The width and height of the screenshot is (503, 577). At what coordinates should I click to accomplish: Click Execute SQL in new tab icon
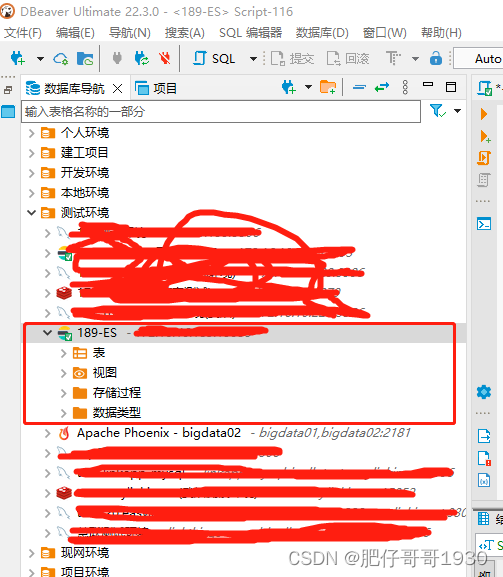[x=485, y=136]
